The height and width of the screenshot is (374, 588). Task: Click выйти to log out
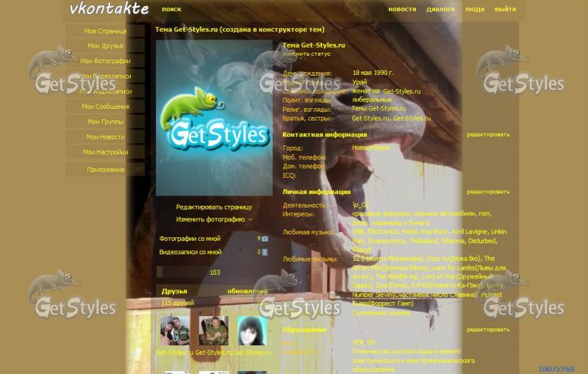point(505,9)
